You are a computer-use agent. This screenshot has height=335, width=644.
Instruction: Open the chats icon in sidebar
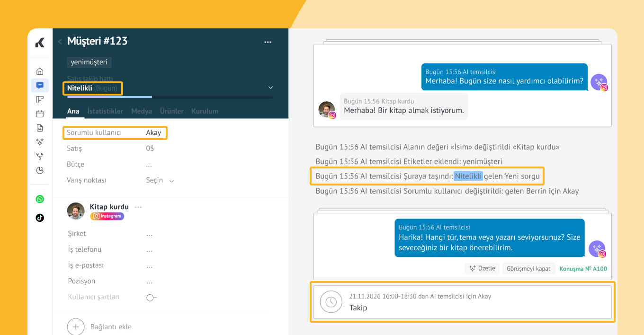click(x=40, y=86)
